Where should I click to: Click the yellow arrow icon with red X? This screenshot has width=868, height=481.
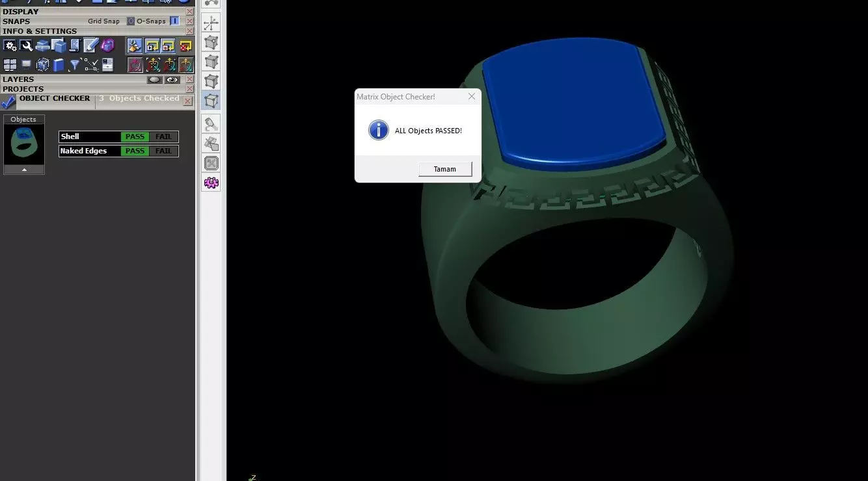[x=185, y=45]
